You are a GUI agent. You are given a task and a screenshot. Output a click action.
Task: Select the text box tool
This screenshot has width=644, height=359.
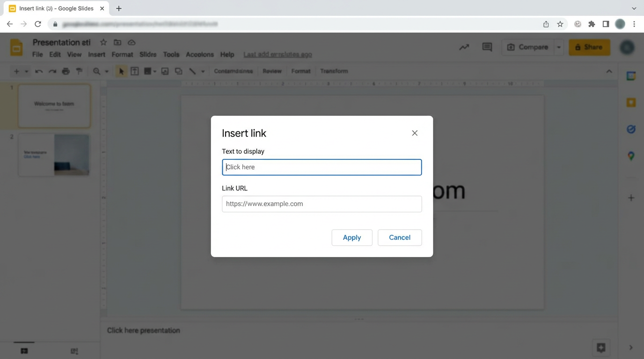(x=134, y=71)
